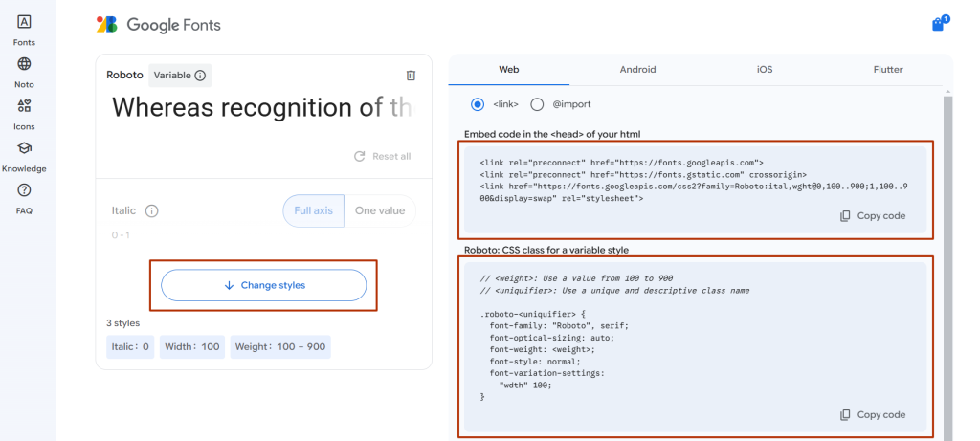980x441 pixels.
Task: Switch to the iOS tab
Action: (765, 69)
